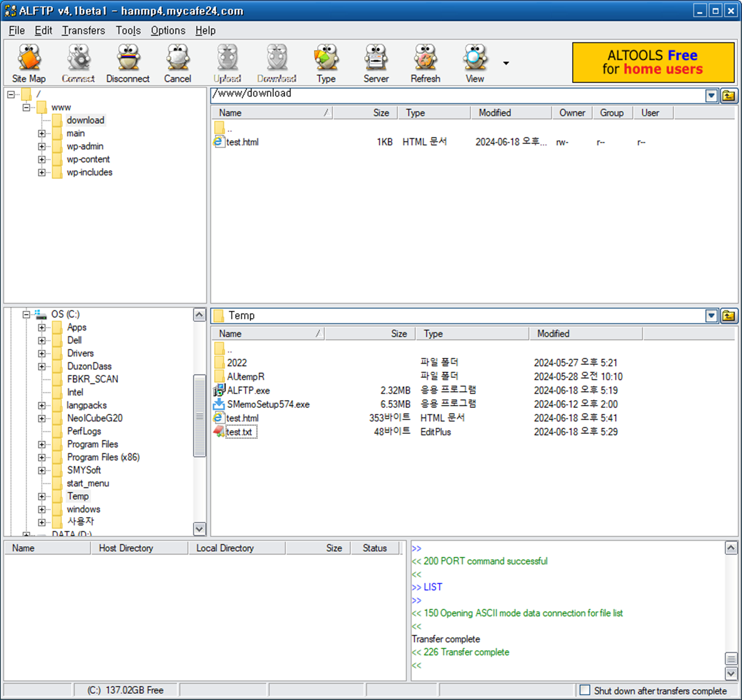Expand the wp-content folder in tree
The height and width of the screenshot is (700, 742).
click(42, 160)
